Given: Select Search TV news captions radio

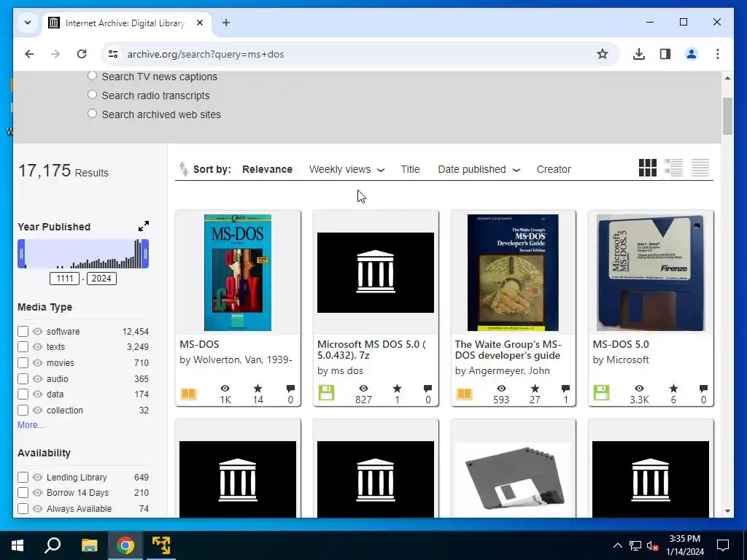Looking at the screenshot, I should click(93, 76).
